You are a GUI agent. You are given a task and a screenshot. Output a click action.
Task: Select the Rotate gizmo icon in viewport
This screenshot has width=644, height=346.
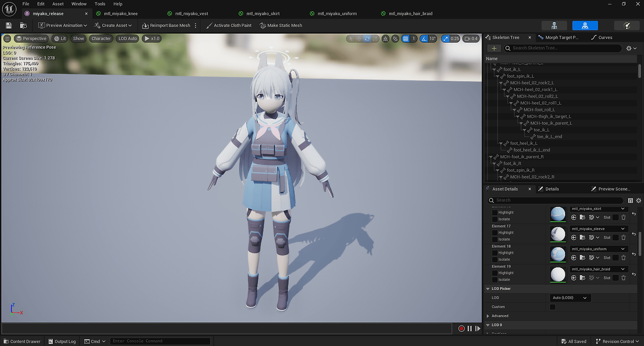click(x=367, y=38)
